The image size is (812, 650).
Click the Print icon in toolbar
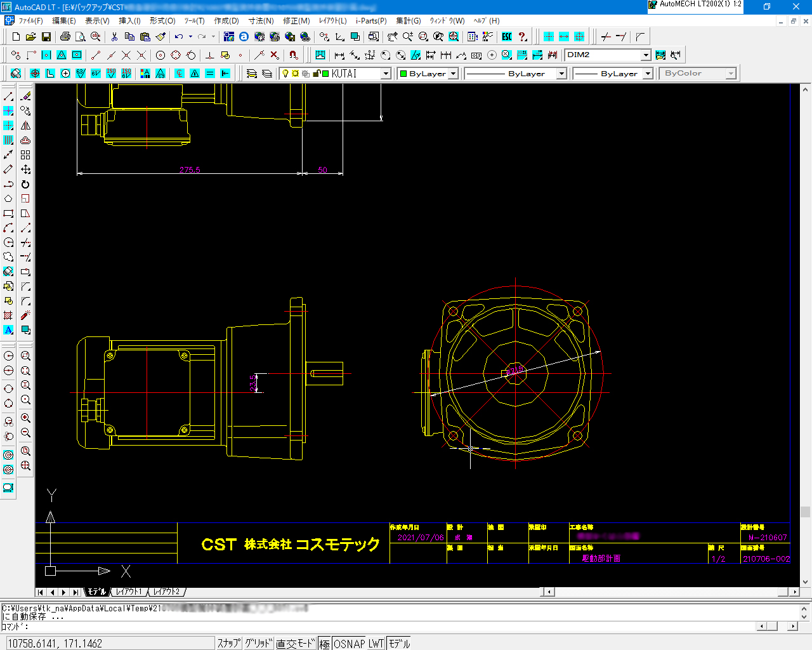(65, 37)
